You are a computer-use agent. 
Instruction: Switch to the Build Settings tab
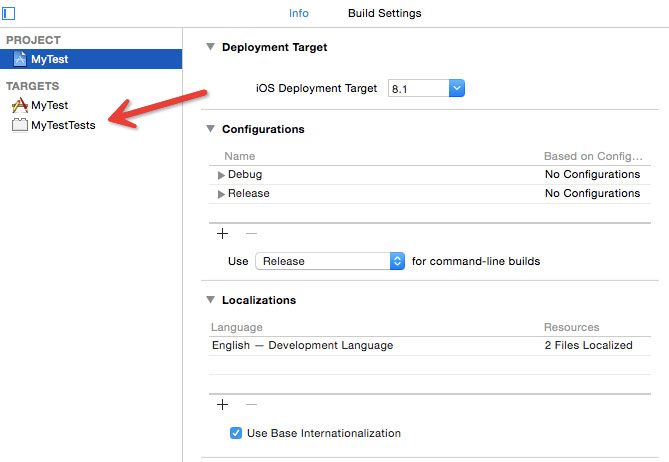[x=384, y=14]
